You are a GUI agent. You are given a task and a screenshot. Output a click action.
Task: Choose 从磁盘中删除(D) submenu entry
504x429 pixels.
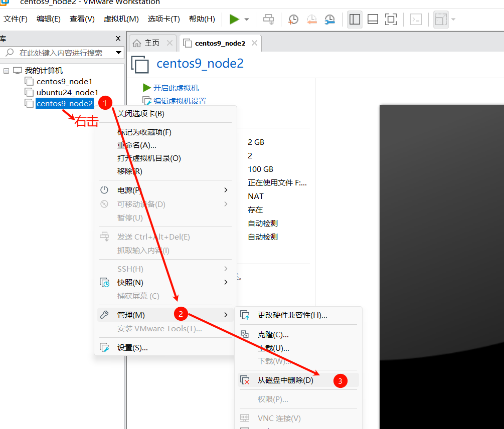[x=299, y=380]
